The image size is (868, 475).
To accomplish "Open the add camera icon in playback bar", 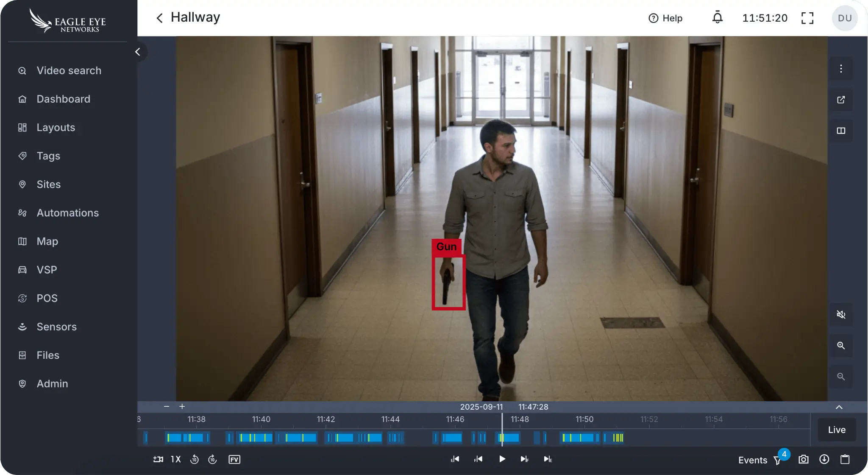I will 157,459.
